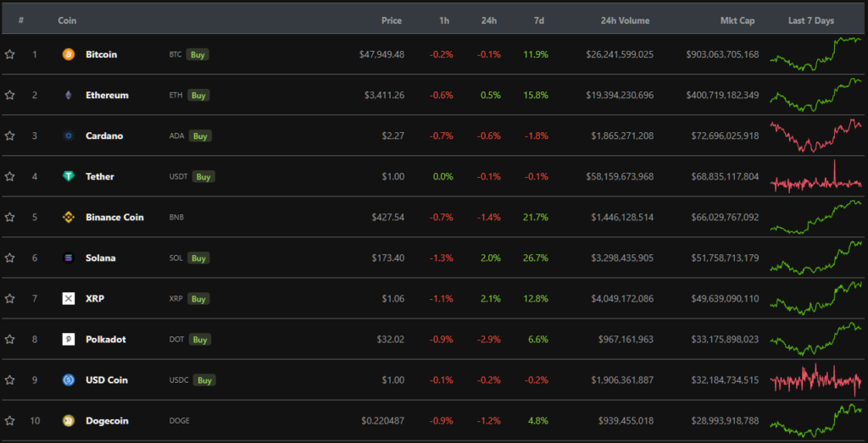868x443 pixels.
Task: Toggle the favorite star for Solana
Action: tap(10, 257)
